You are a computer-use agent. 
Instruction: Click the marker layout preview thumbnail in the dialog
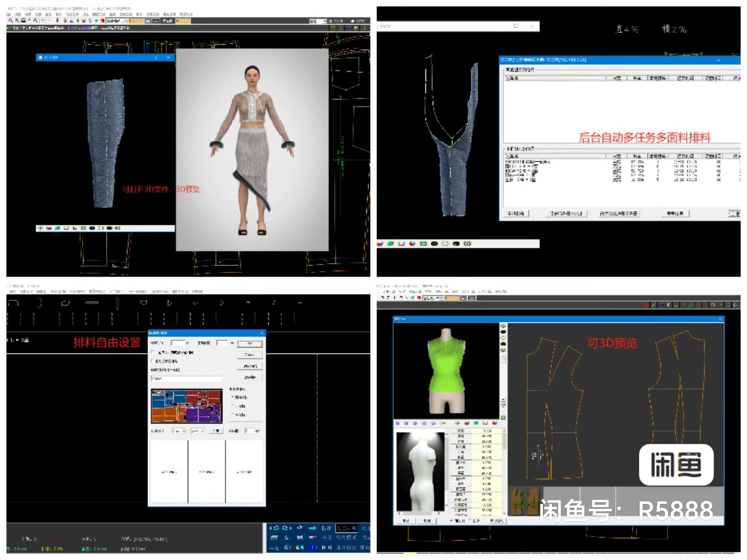[x=187, y=406]
